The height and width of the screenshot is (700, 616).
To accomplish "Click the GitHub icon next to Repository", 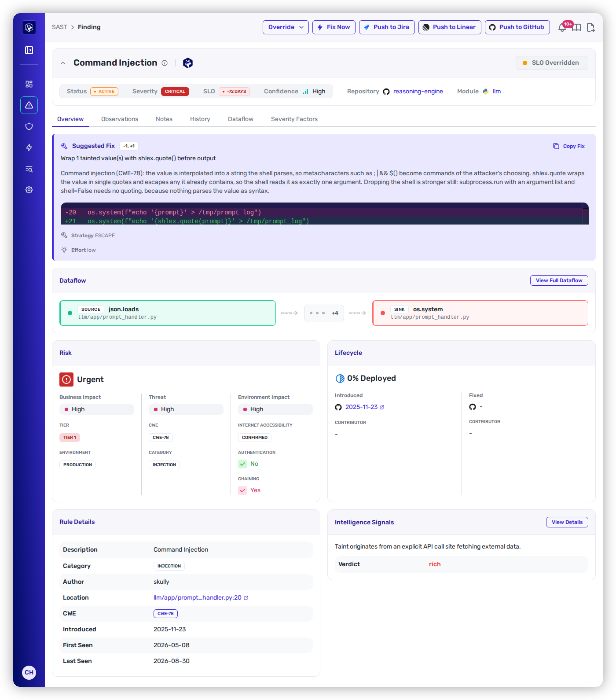I will coord(386,92).
